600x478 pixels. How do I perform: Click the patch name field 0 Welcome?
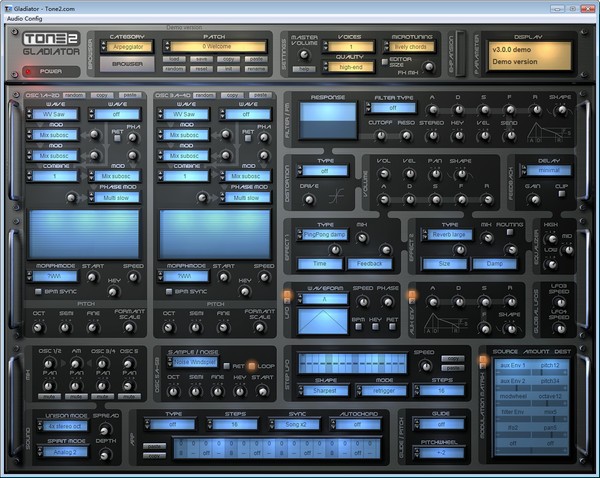pos(216,46)
